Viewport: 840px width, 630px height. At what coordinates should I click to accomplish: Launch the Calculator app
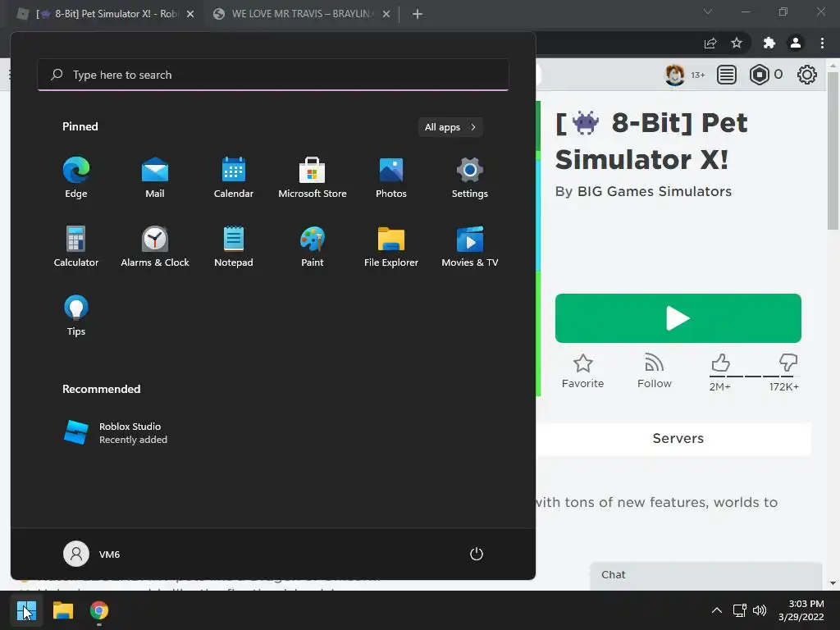(x=76, y=246)
